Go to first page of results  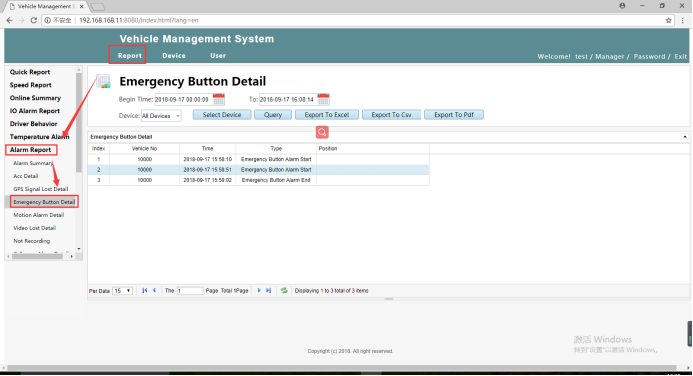coord(145,290)
